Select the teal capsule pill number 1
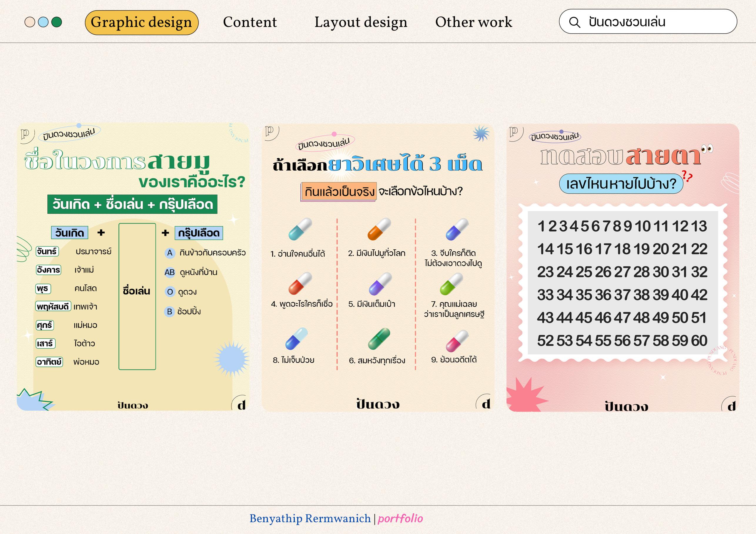The width and height of the screenshot is (756, 534). tap(300, 229)
